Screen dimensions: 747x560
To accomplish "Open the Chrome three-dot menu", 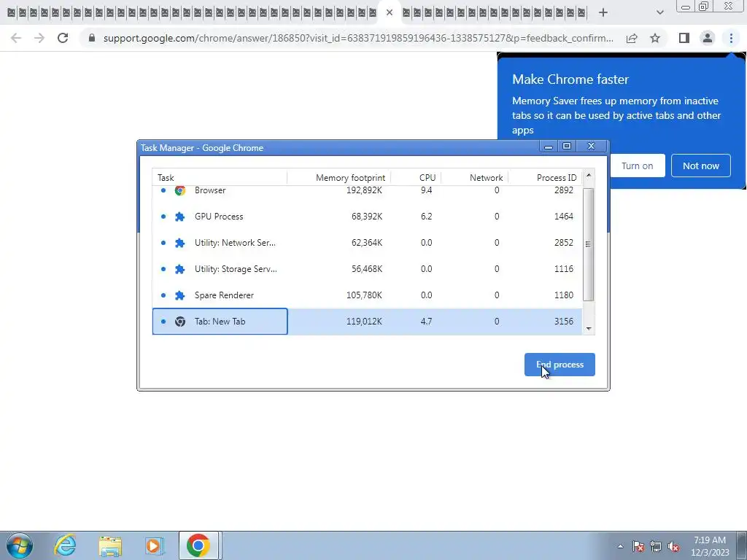I will 731,38.
